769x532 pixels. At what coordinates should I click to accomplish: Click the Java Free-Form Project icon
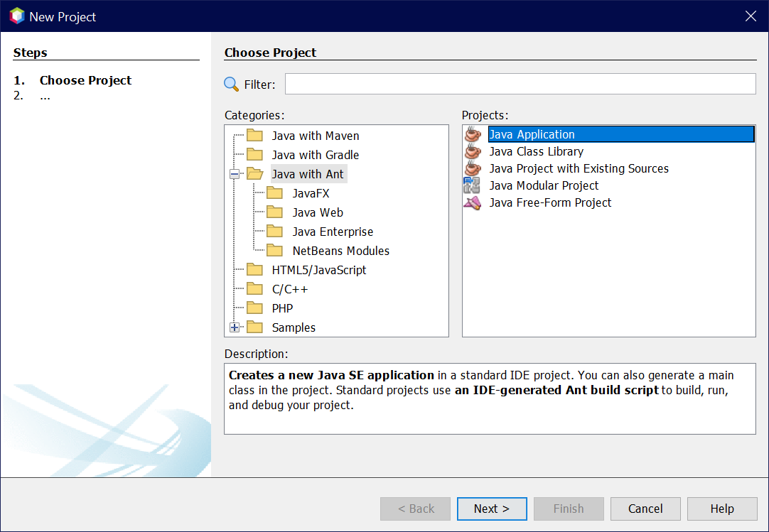point(472,202)
